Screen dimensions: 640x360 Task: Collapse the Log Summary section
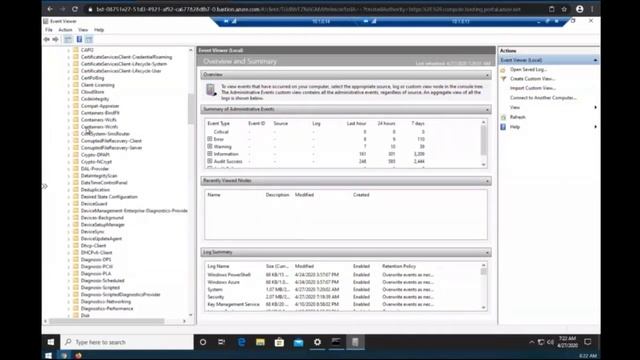(x=487, y=253)
